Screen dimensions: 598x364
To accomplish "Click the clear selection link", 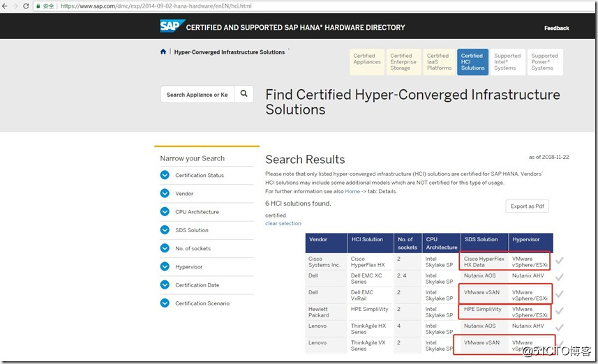I will (x=283, y=223).
